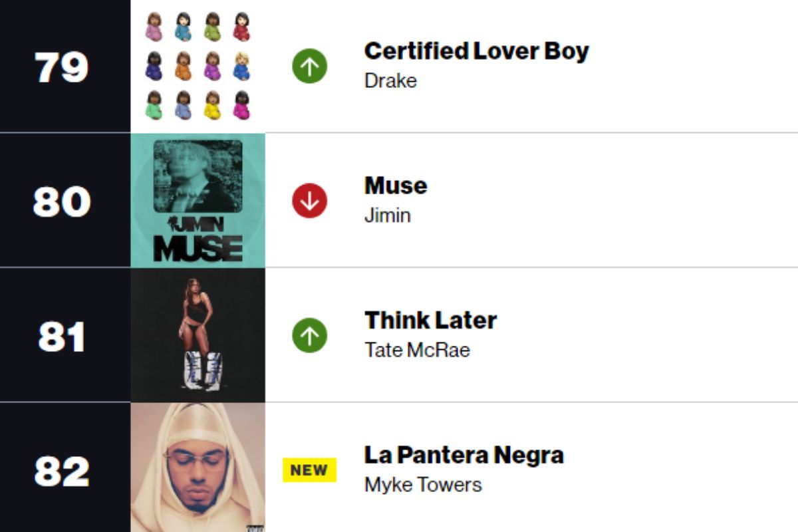Open the La Pantera Negra title

click(x=464, y=455)
